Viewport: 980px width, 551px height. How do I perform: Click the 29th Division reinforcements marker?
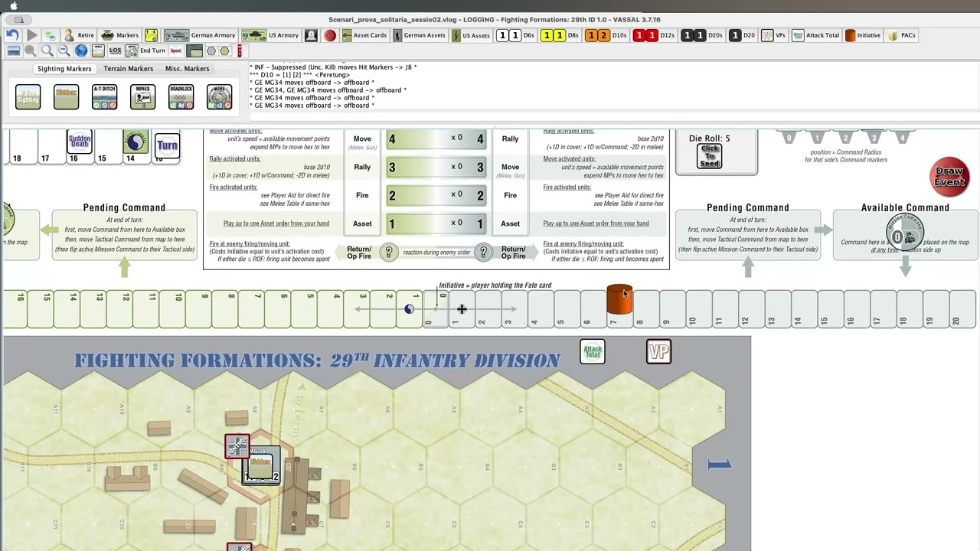[x=136, y=142]
